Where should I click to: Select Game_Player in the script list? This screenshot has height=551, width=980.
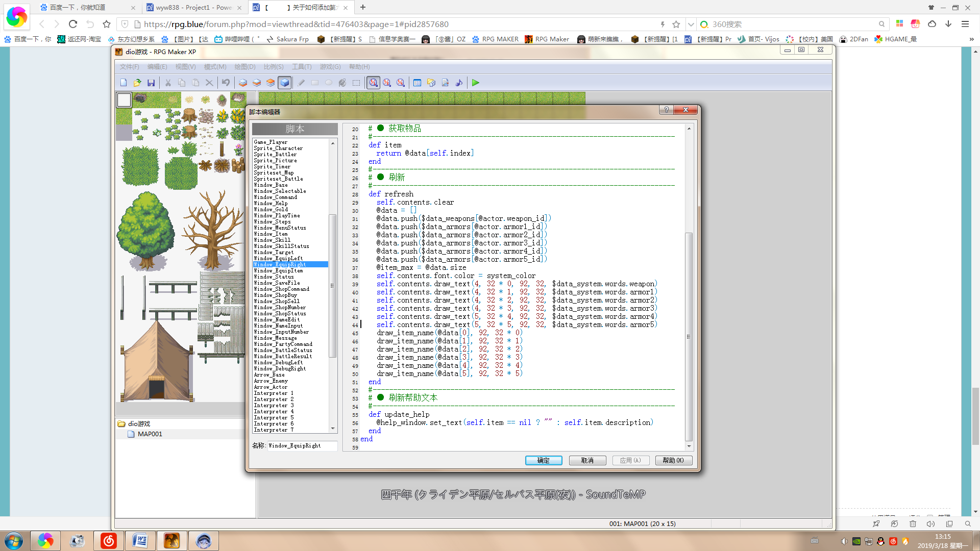271,142
